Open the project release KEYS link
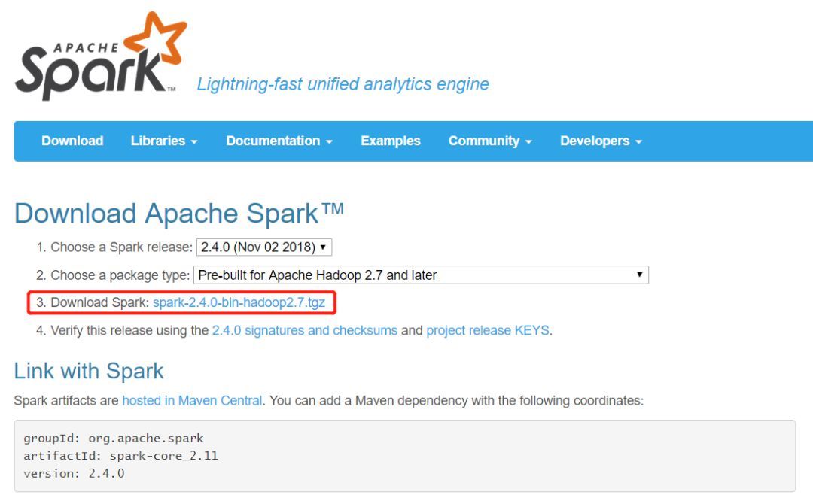 pyautogui.click(x=488, y=330)
